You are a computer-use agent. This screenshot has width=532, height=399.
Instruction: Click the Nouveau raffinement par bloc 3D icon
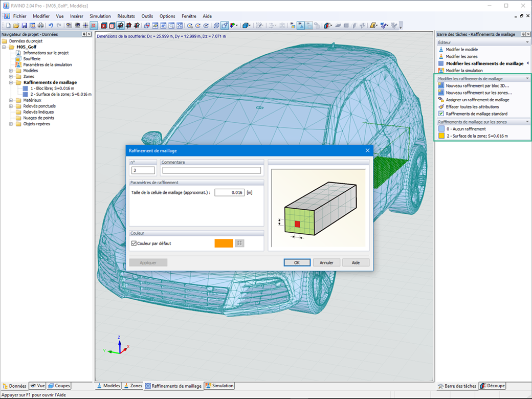tap(441, 85)
